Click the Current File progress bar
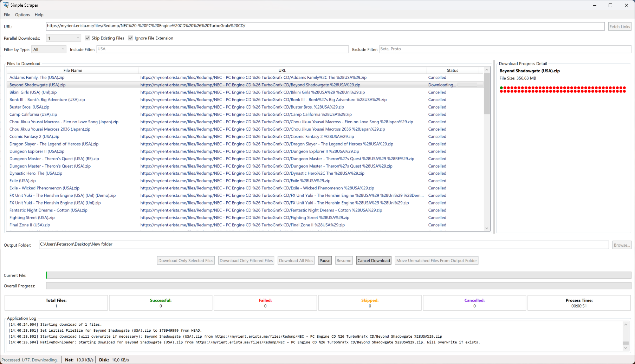 [338, 275]
